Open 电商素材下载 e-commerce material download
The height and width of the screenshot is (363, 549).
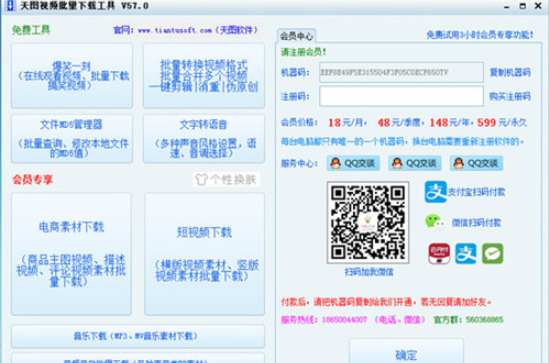(71, 254)
